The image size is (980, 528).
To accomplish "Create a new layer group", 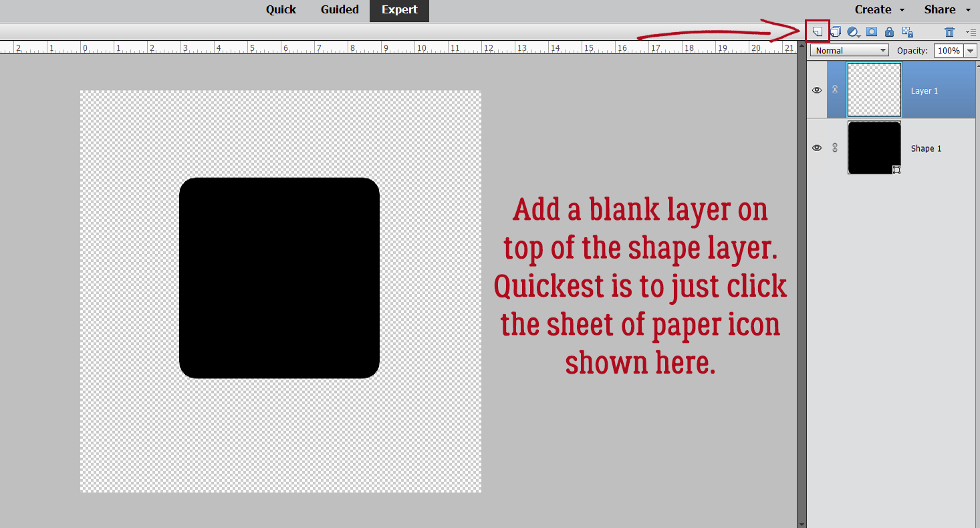I will pyautogui.click(x=836, y=31).
